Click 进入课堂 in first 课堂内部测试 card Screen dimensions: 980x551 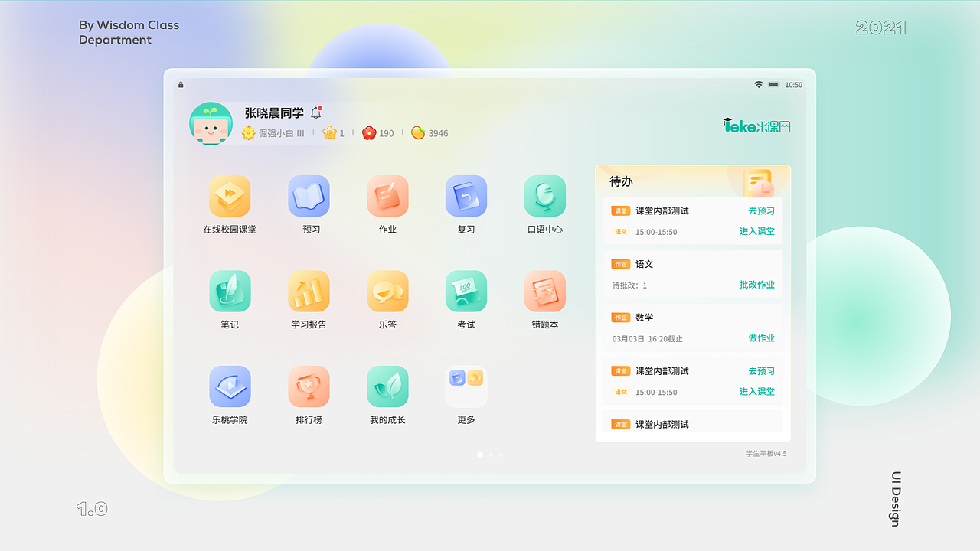point(757,231)
